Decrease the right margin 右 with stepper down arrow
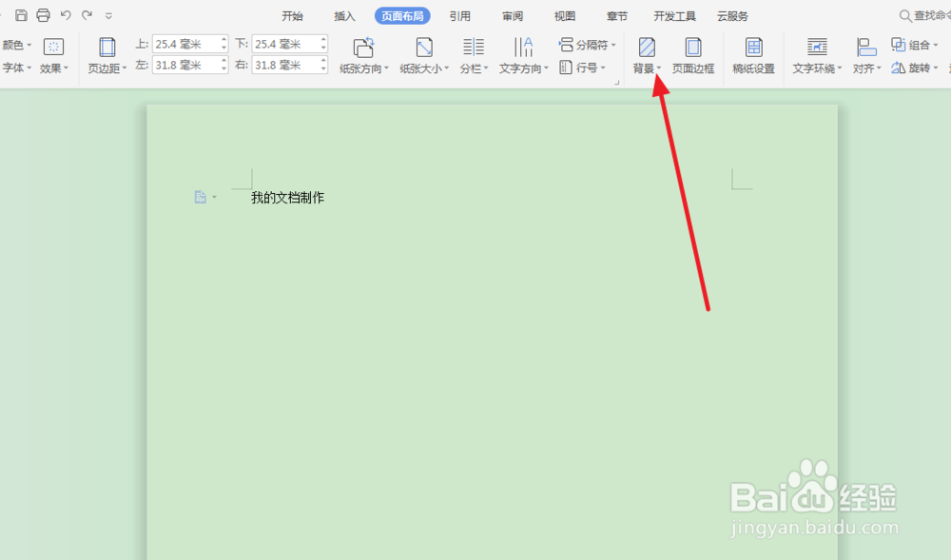 pos(323,69)
